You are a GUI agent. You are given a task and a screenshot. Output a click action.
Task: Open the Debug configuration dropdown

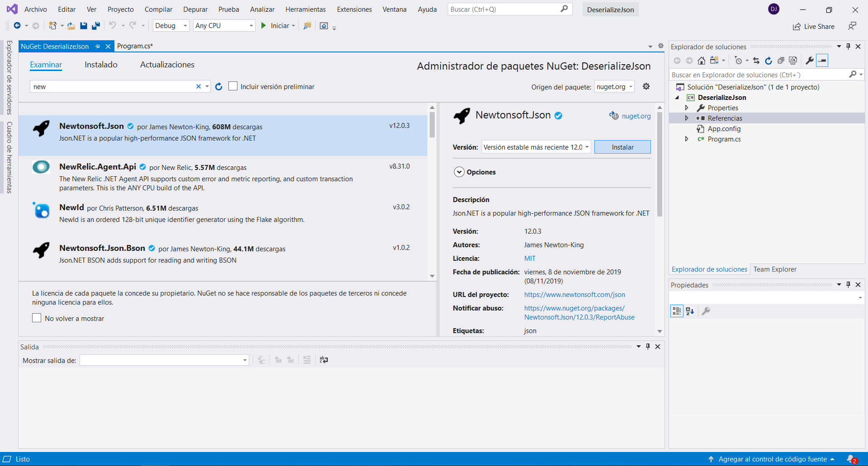coord(171,26)
